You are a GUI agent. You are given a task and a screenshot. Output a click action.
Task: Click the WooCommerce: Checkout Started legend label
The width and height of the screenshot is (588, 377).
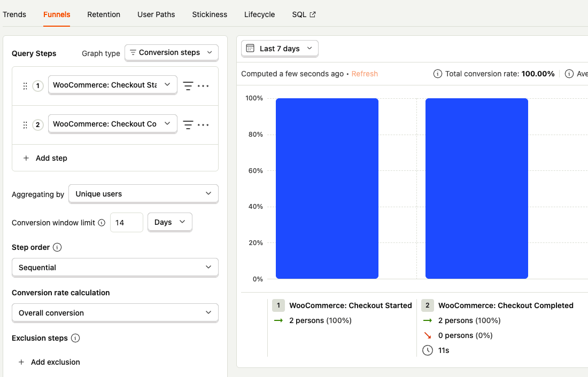pyautogui.click(x=351, y=305)
